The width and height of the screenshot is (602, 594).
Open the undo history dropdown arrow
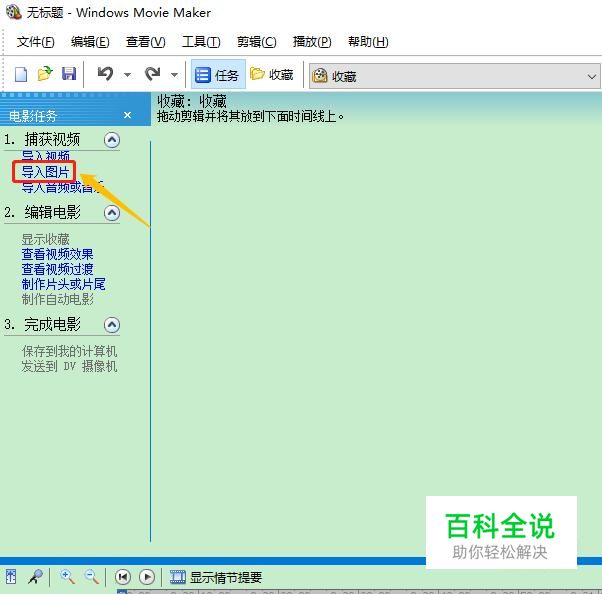[x=127, y=74]
